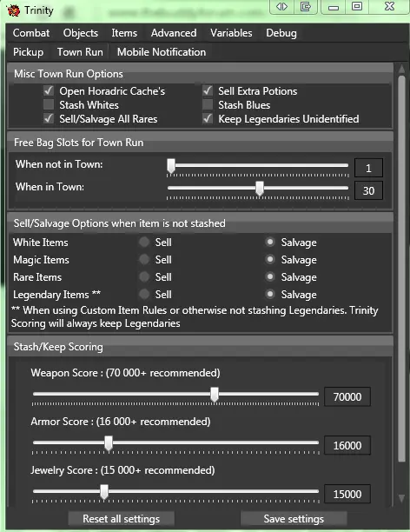
Task: Click the Trinity app icon in title bar
Action: click(x=14, y=10)
